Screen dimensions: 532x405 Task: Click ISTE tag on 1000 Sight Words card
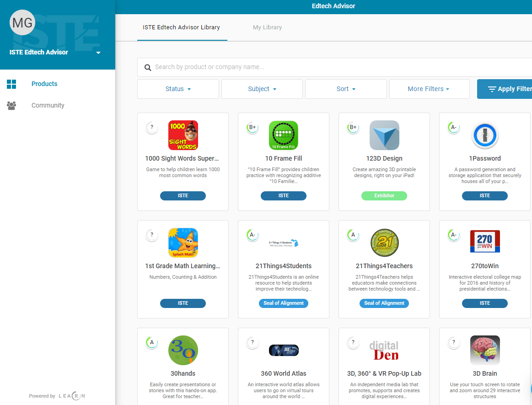183,196
